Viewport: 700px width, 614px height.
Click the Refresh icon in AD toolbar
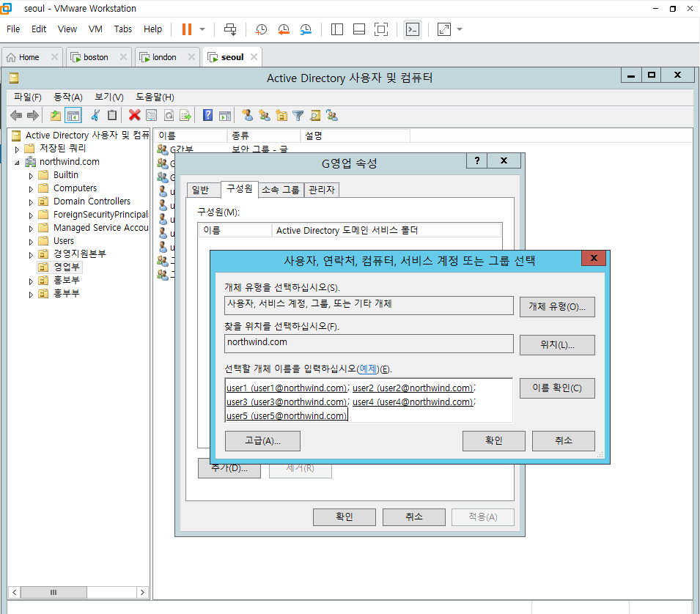[x=169, y=116]
